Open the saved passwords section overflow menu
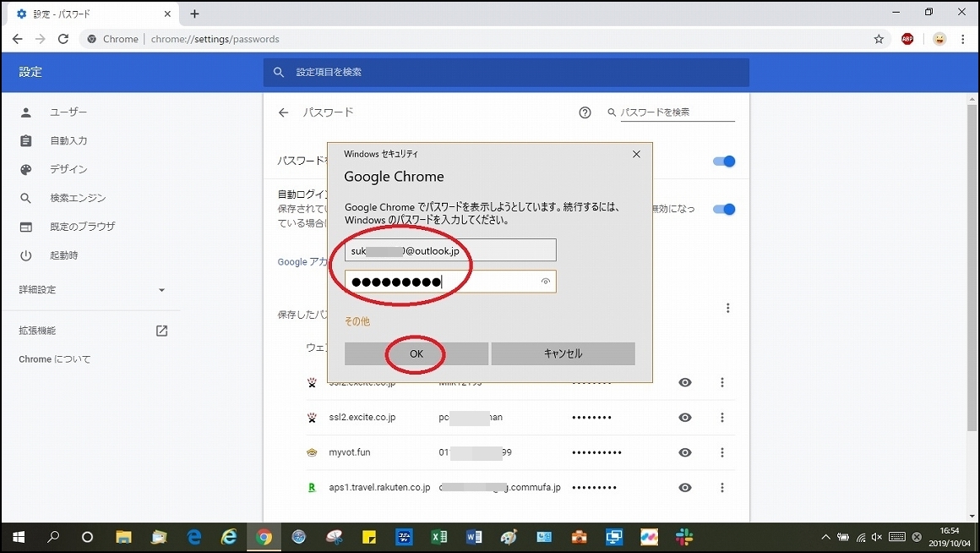Screen dimensions: 980x553 click(727, 308)
